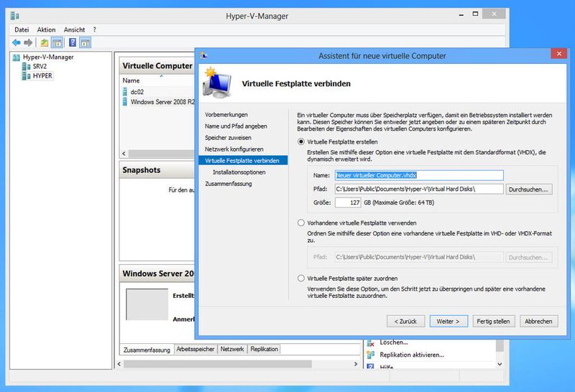Screen dimensions: 575x392
Task: Switch to the Netzwerk tab
Action: [x=232, y=349]
